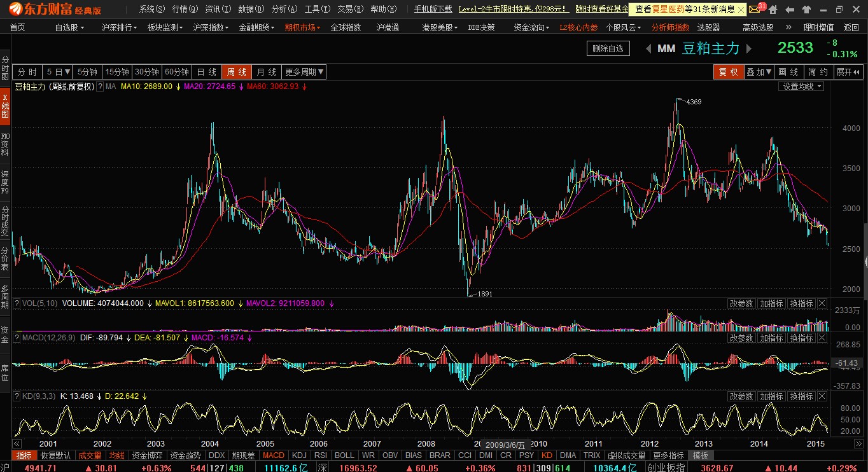This screenshot has width=868, height=472.
Task: Go to previous security with left triangle
Action: tap(648, 49)
